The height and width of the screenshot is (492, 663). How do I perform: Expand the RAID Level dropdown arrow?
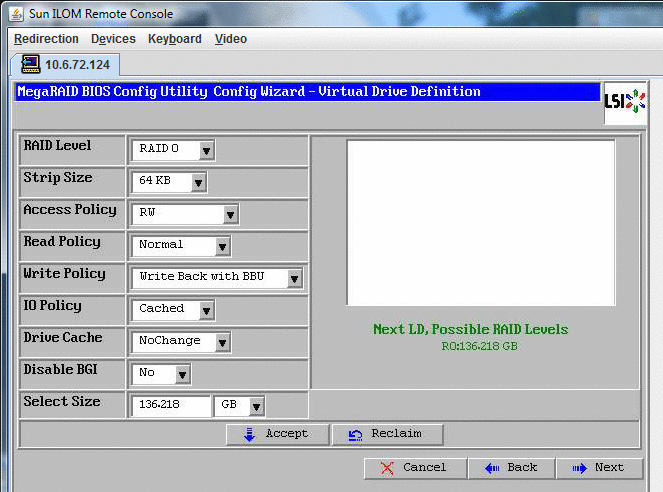(206, 150)
